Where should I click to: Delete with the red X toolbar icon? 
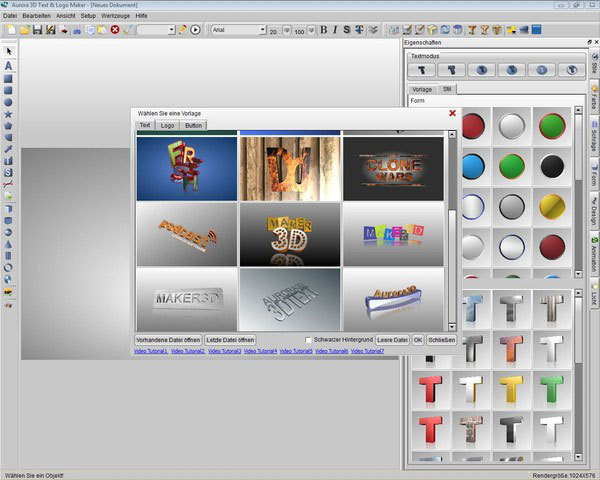(115, 29)
